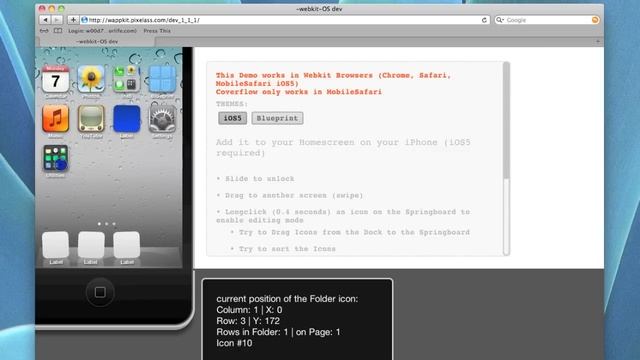This screenshot has width=640, height=360.
Task: Open the Photos sunflower app icon
Action: coord(91,79)
